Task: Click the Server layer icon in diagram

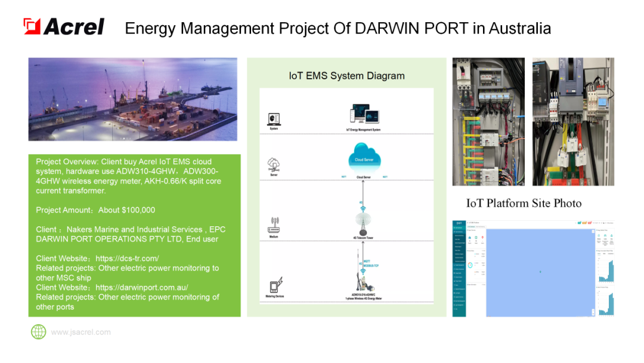Action: [x=274, y=165]
